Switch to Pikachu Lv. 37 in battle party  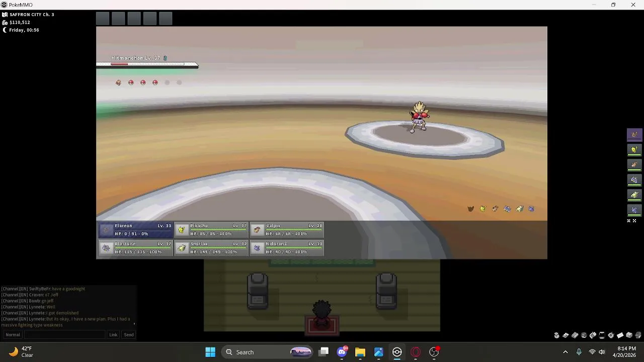pyautogui.click(x=211, y=230)
